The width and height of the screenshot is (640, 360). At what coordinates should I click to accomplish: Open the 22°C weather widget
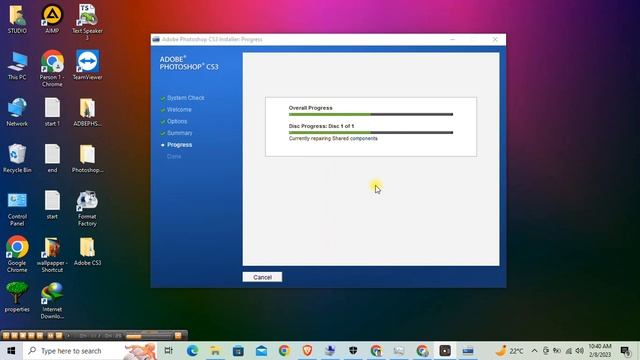click(x=509, y=351)
